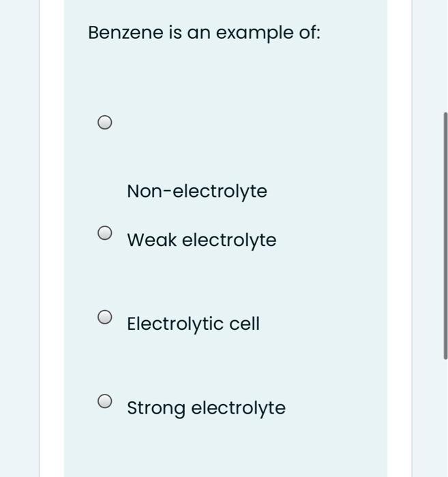This screenshot has width=448, height=477.
Task: Click the vertical scrollbar thumb
Action: [445, 235]
